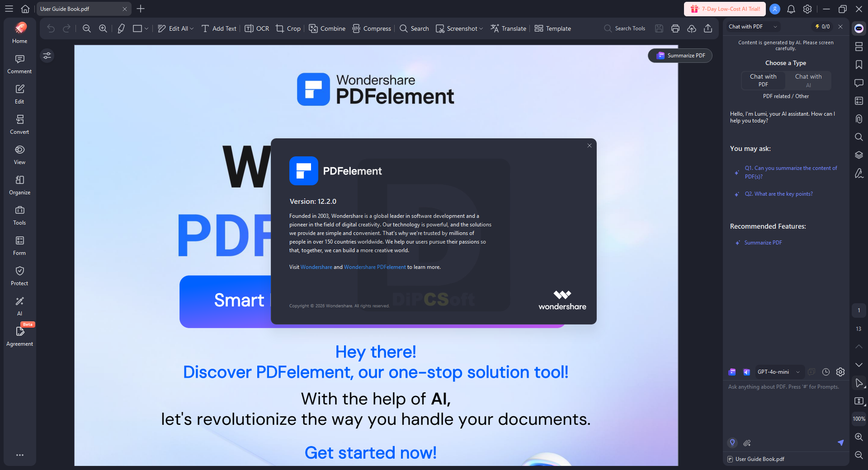
Task: Open the Form tools in the left sidebar
Action: click(x=19, y=246)
